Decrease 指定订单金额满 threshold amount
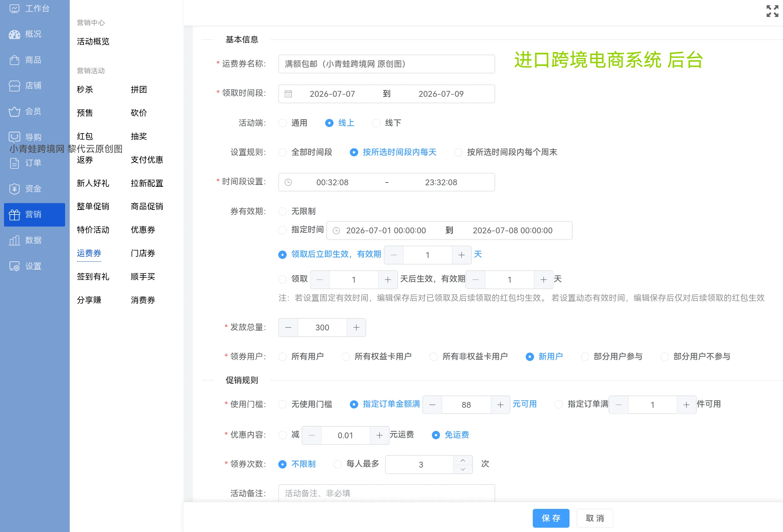 tap(432, 405)
